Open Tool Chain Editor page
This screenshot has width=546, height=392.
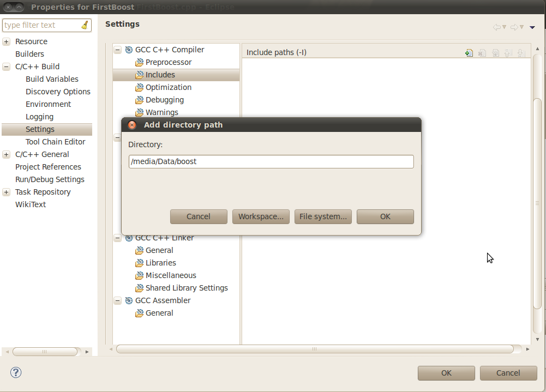pos(55,142)
